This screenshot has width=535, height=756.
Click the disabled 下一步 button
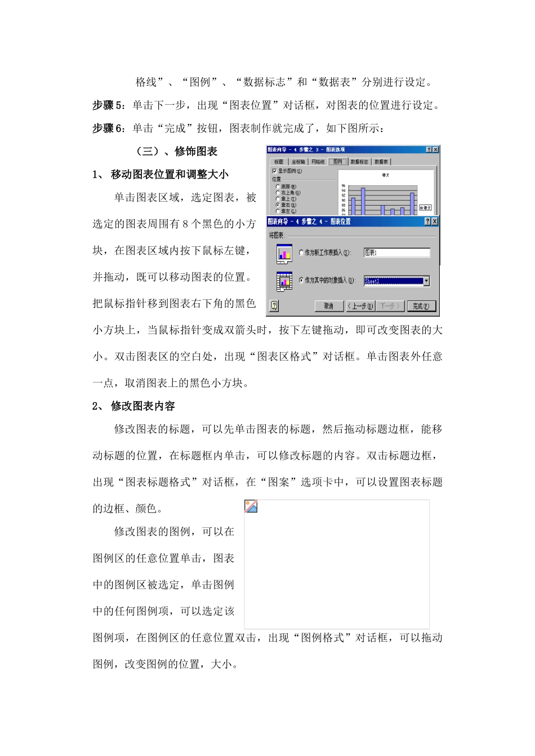390,306
